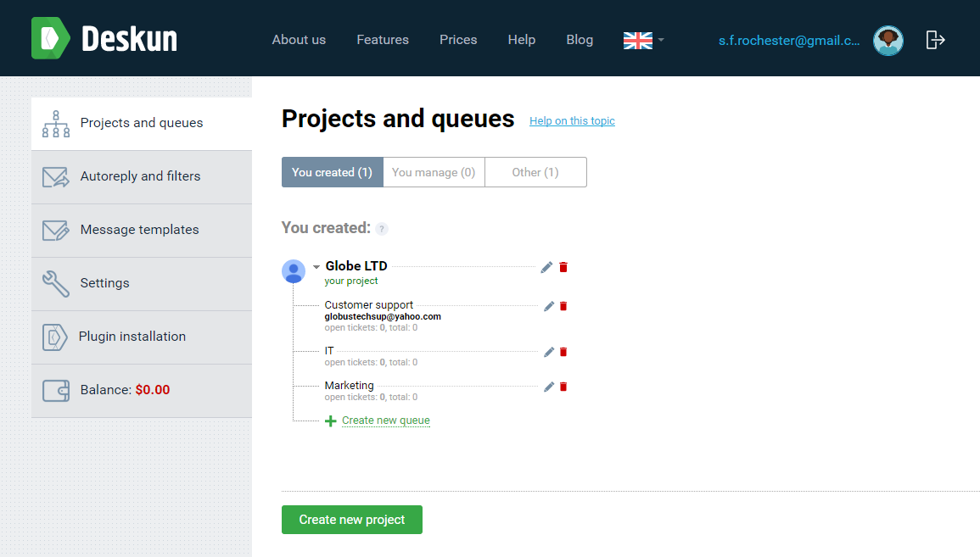Click the 'your project' label
Screen dimensions: 980x557
[x=350, y=281]
